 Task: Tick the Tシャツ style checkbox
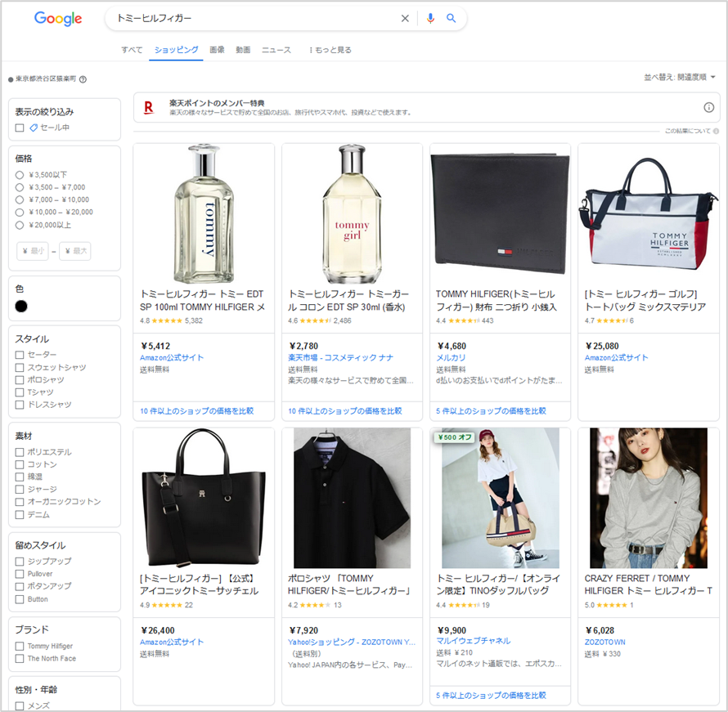[20, 392]
